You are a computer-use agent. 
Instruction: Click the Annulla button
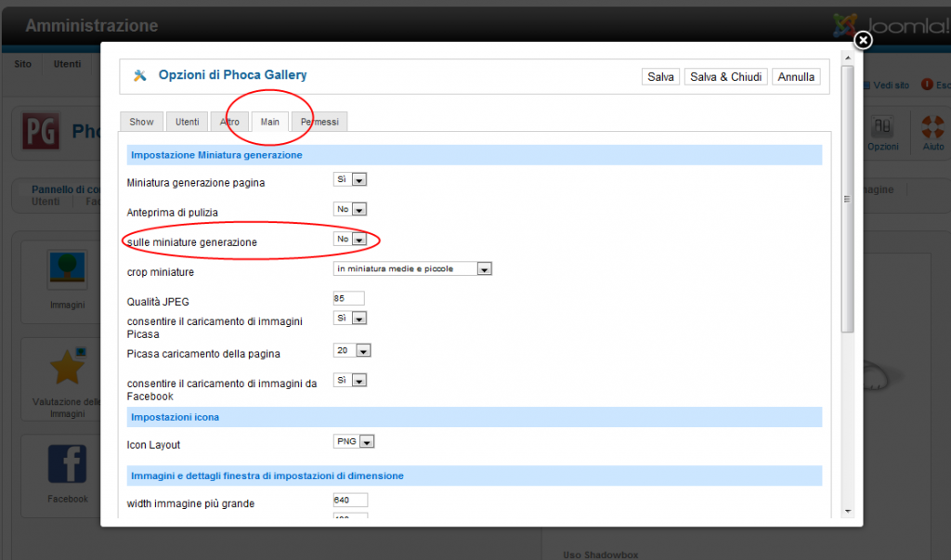click(x=796, y=77)
